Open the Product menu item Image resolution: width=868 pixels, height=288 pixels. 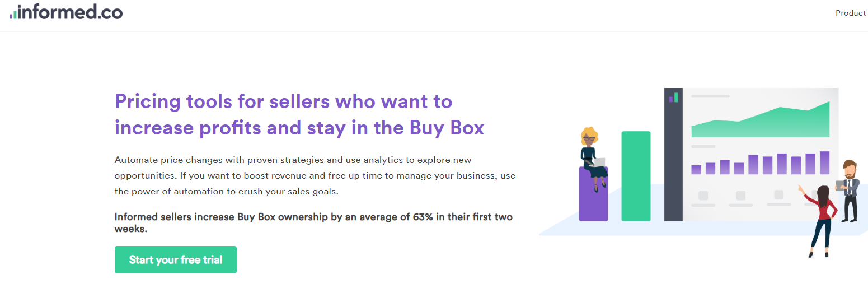851,13
